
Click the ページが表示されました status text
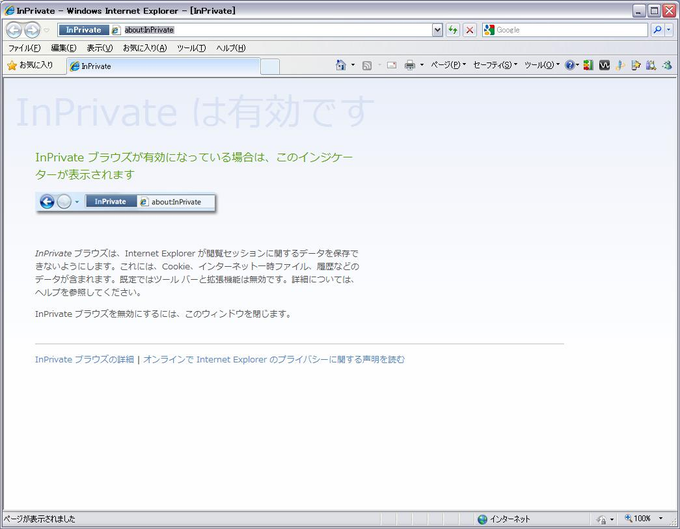(39, 519)
